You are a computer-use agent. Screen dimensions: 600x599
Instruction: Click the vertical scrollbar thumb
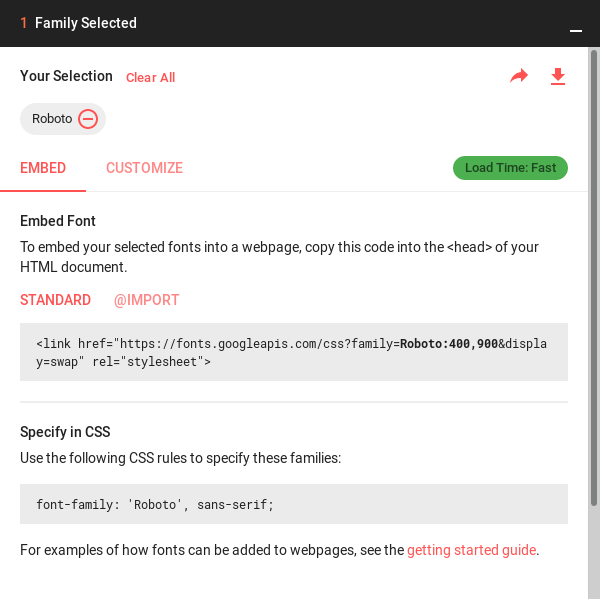(594, 277)
